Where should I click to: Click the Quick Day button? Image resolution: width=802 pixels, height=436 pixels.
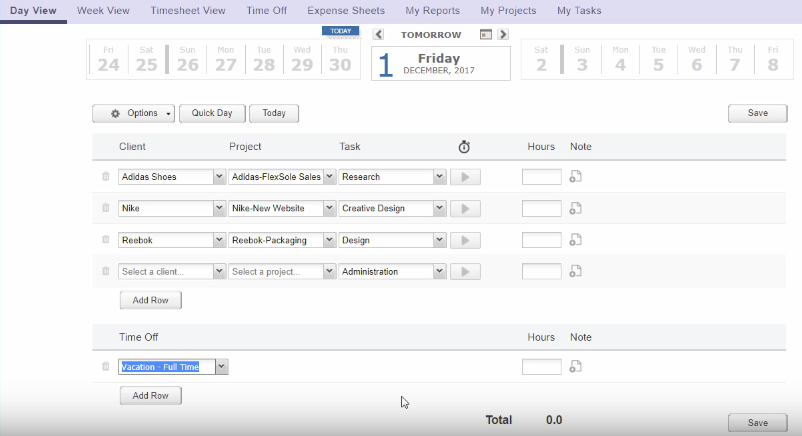[x=212, y=113]
